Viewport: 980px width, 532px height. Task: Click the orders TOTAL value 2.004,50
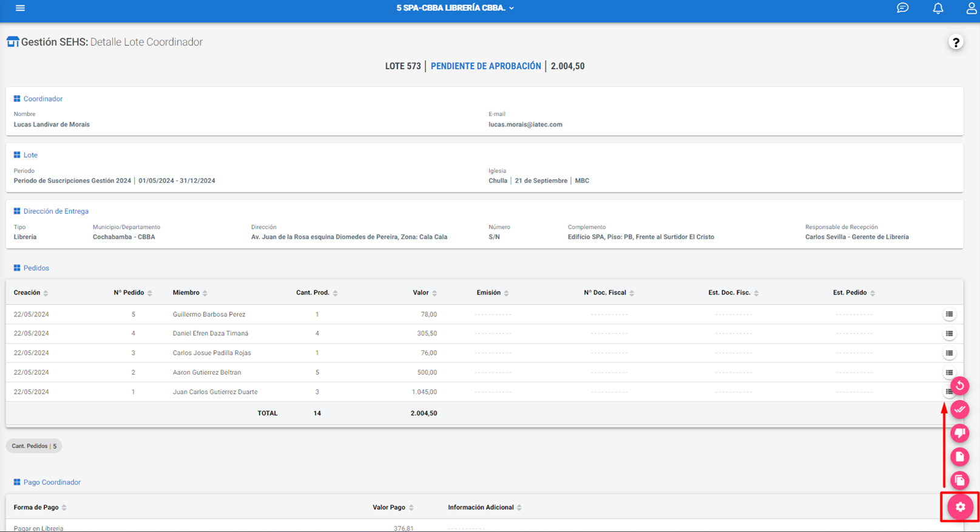click(424, 413)
